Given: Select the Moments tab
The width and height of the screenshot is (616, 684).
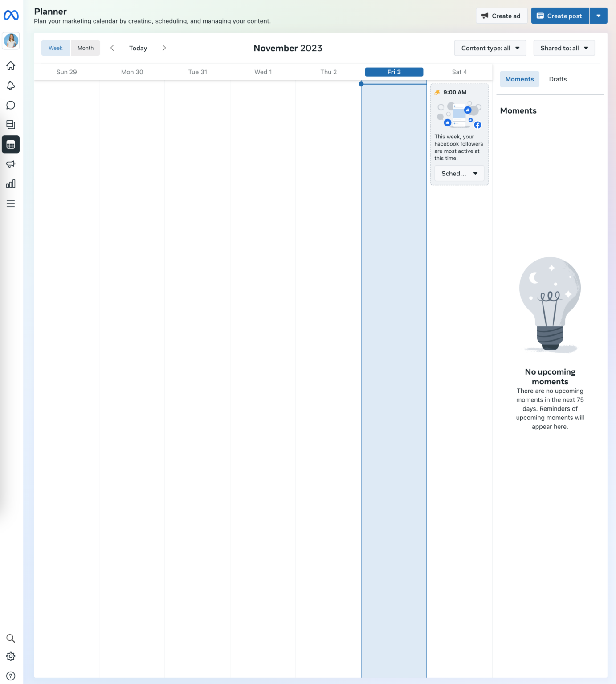Looking at the screenshot, I should point(519,79).
